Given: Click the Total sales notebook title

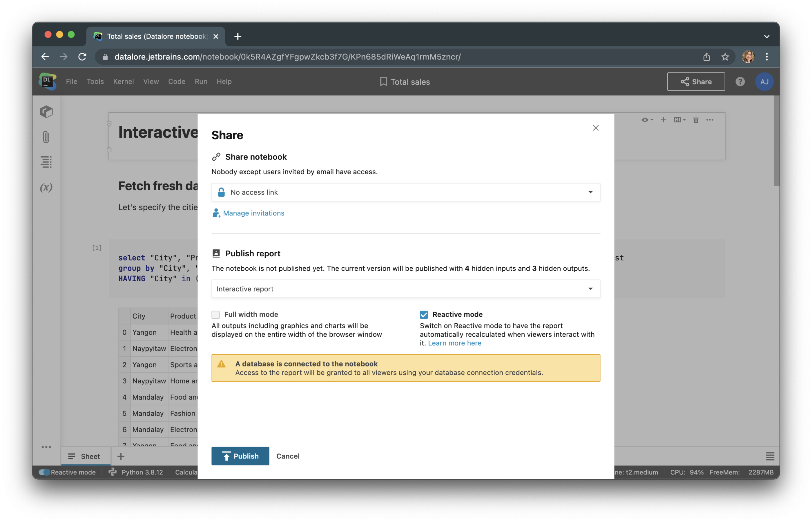Looking at the screenshot, I should (410, 82).
